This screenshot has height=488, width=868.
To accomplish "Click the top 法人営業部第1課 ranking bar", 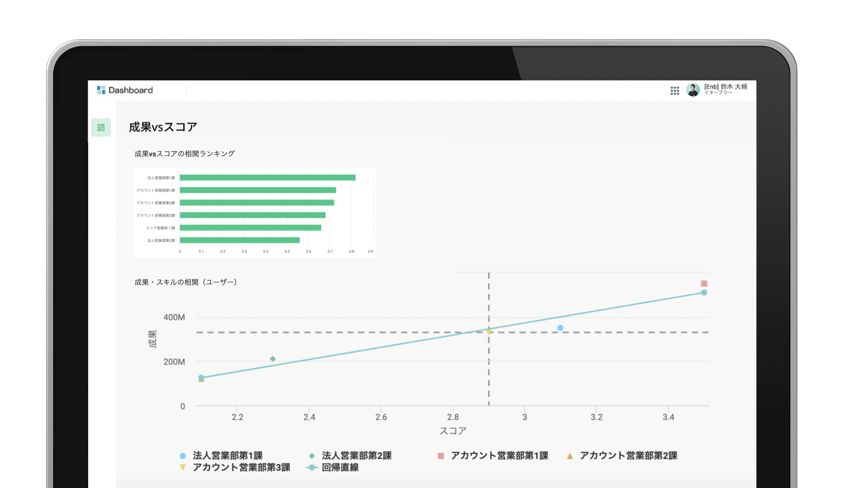I will tap(267, 178).
